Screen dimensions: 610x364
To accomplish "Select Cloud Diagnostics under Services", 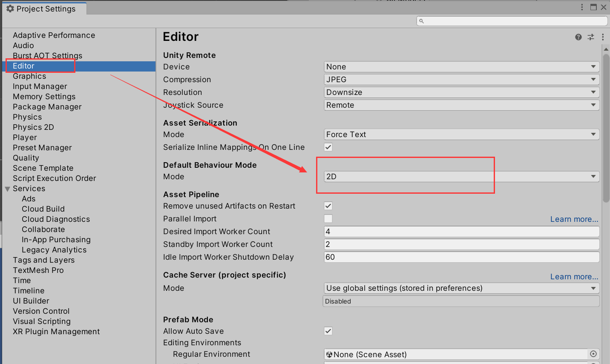I will point(56,219).
